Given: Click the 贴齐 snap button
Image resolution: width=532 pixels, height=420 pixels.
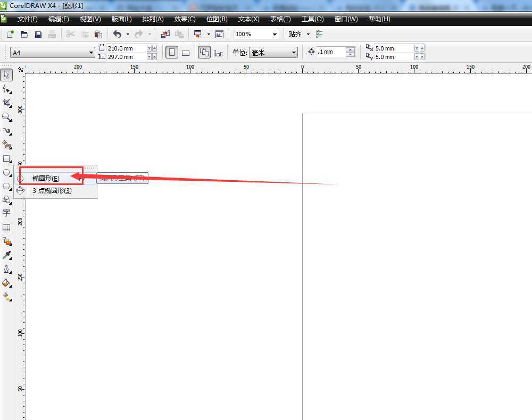Looking at the screenshot, I should (x=295, y=34).
